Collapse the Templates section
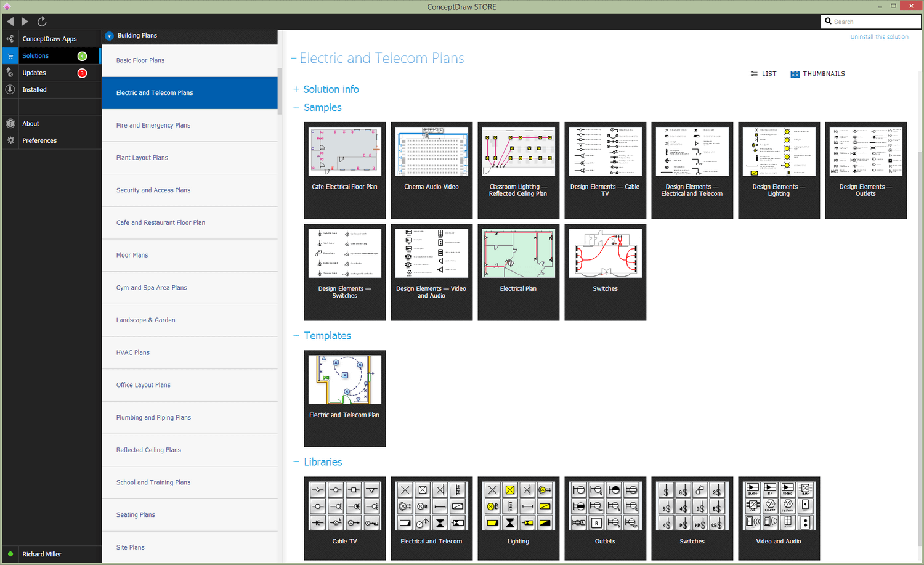 coord(296,336)
